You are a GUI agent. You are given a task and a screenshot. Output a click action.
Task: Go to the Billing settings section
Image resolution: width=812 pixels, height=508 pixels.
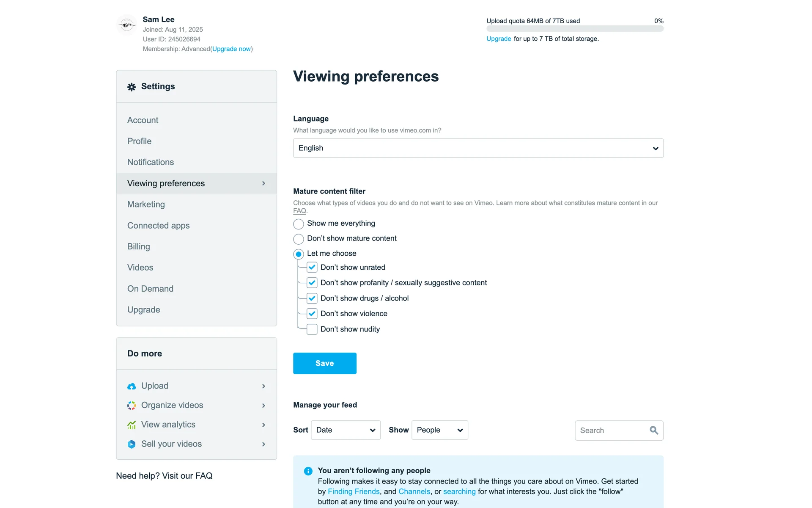[139, 246]
